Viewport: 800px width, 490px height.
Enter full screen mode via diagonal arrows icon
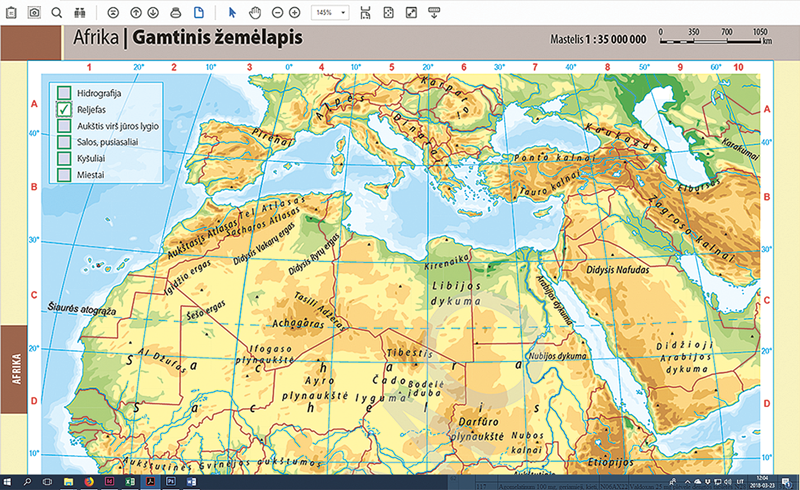point(411,13)
